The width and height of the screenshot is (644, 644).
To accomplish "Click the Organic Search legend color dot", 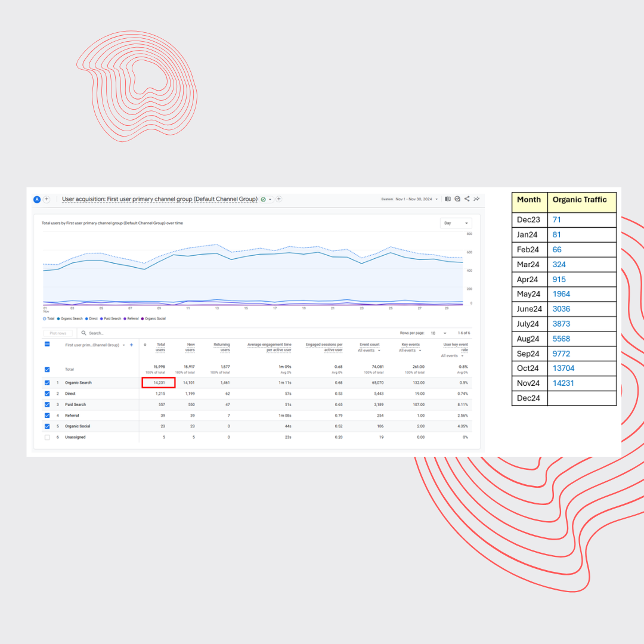I will (x=58, y=319).
